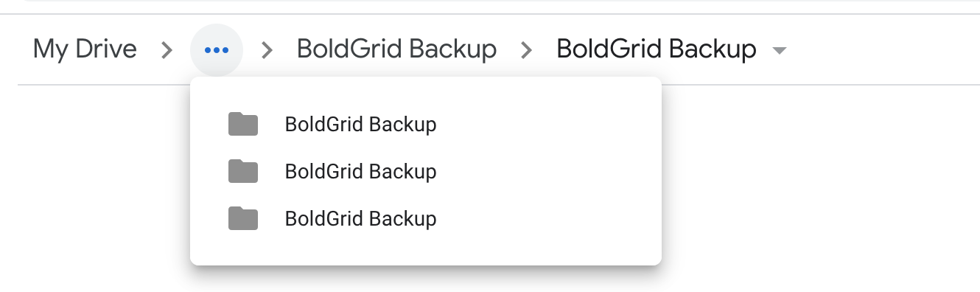Click blank padding below last popup entry

click(426, 253)
